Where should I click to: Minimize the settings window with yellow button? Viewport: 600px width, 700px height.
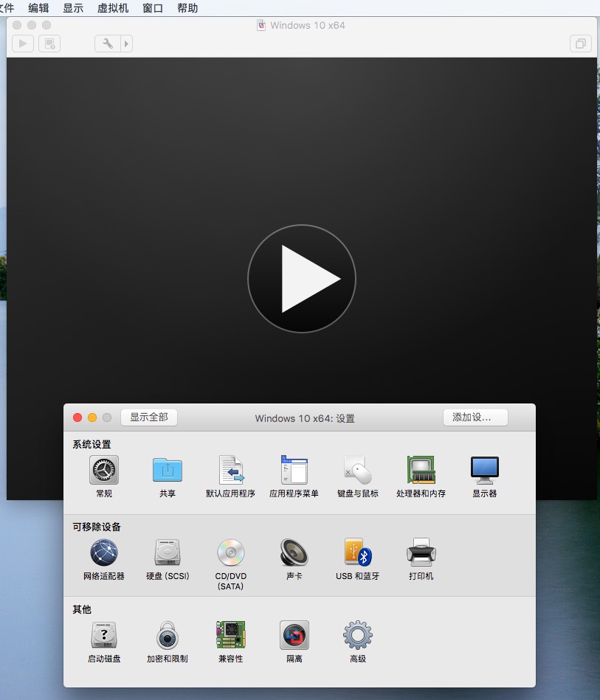pos(92,417)
